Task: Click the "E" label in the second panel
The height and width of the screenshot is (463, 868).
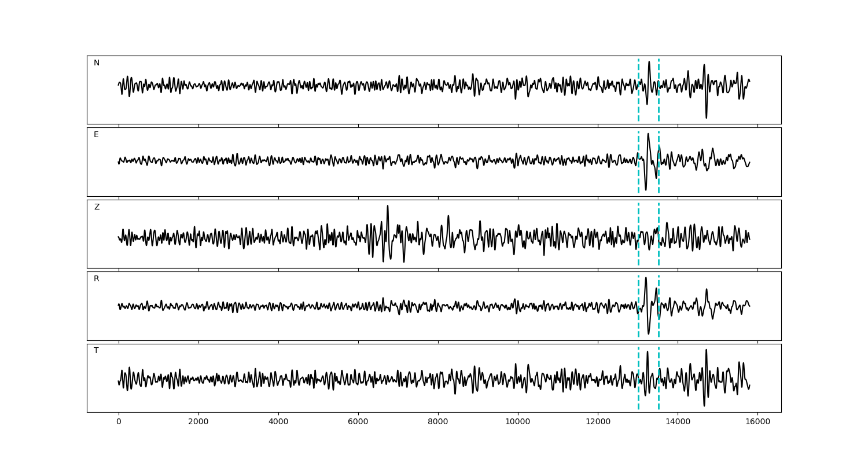Action: [96, 135]
